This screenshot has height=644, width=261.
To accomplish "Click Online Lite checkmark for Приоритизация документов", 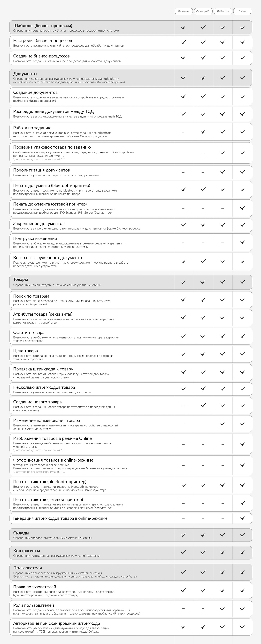I will tap(223, 172).
